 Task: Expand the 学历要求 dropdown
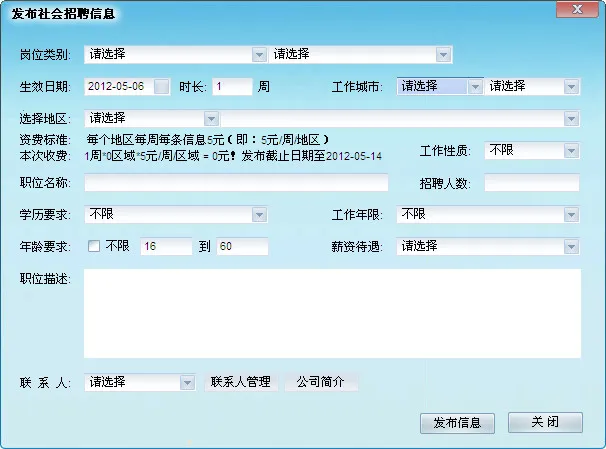(x=259, y=214)
